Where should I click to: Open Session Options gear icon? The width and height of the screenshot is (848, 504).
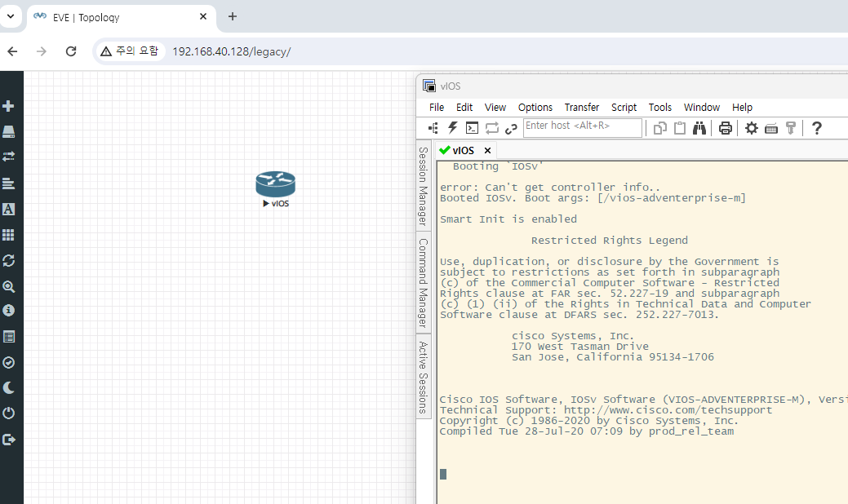(x=751, y=128)
